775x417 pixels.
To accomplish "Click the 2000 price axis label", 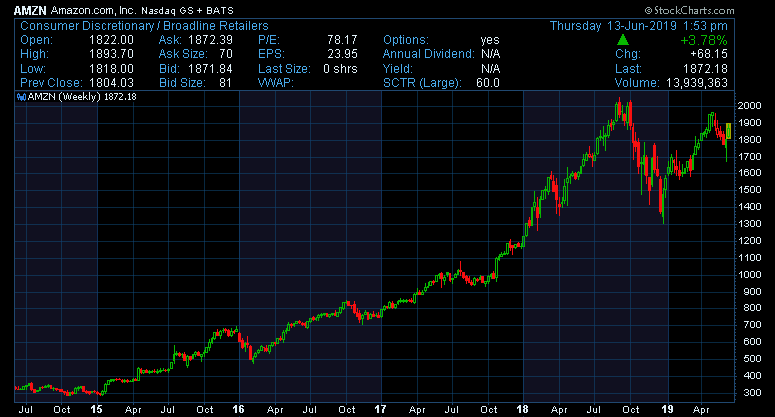I will (x=749, y=106).
